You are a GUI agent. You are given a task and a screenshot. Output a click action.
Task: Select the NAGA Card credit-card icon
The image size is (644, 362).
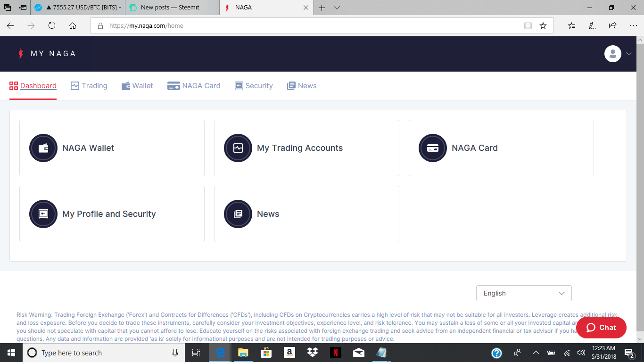tap(433, 148)
